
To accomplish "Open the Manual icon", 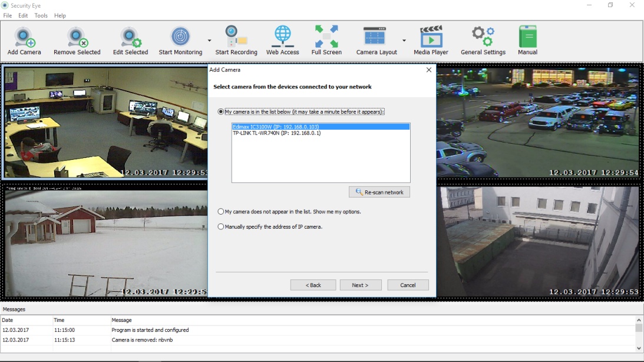I will point(527,37).
